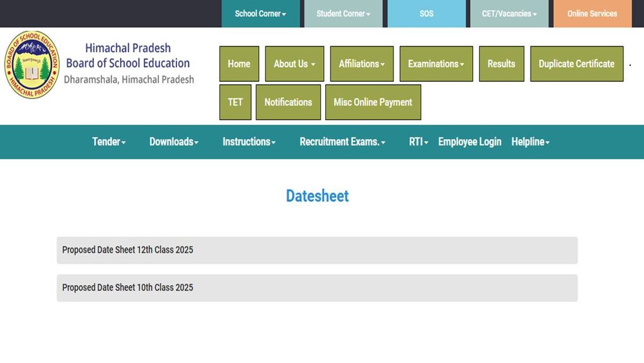644x363 pixels.
Task: Open the School Corner dropdown
Action: [260, 14]
